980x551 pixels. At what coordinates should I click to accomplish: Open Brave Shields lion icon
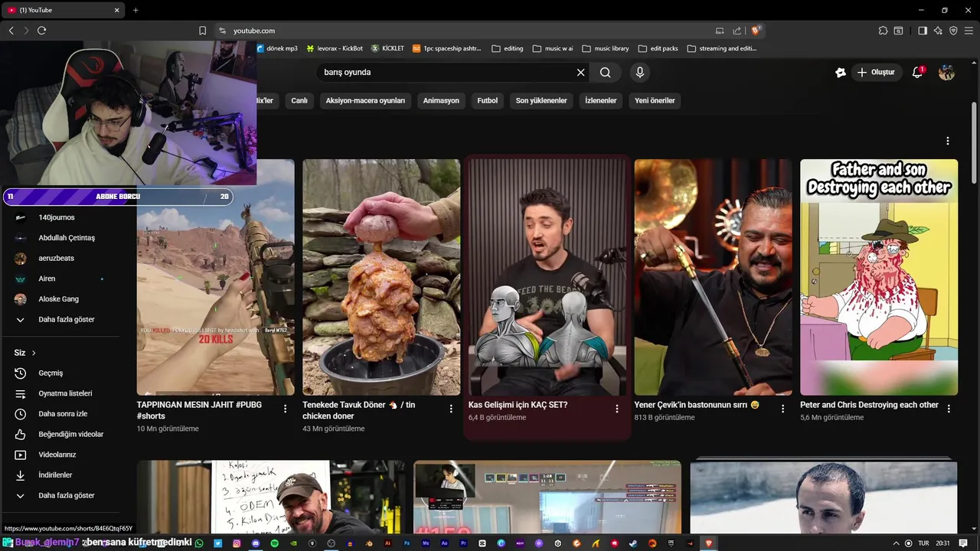pyautogui.click(x=755, y=31)
